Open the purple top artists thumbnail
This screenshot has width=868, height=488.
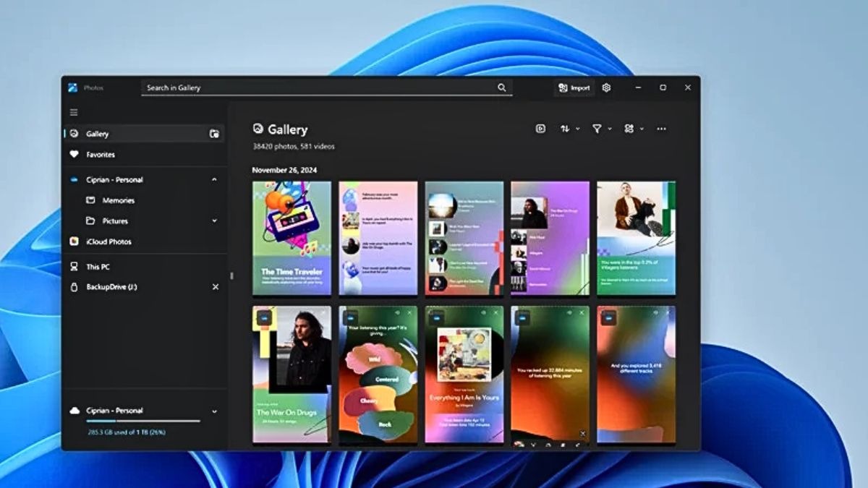pyautogui.click(x=550, y=238)
